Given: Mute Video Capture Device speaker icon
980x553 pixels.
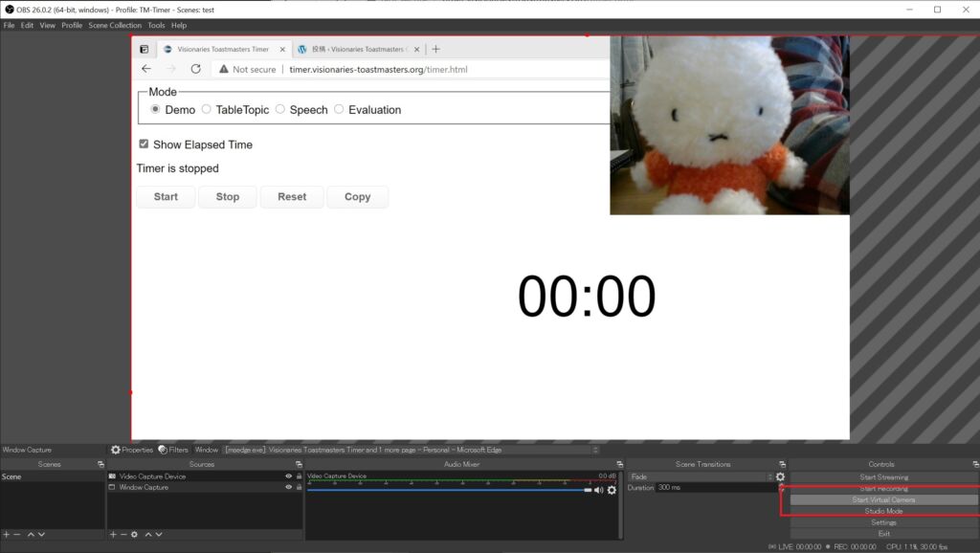Looking at the screenshot, I should pos(599,490).
